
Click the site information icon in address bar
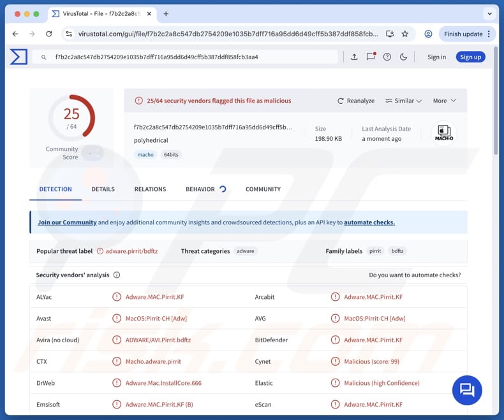pos(69,34)
